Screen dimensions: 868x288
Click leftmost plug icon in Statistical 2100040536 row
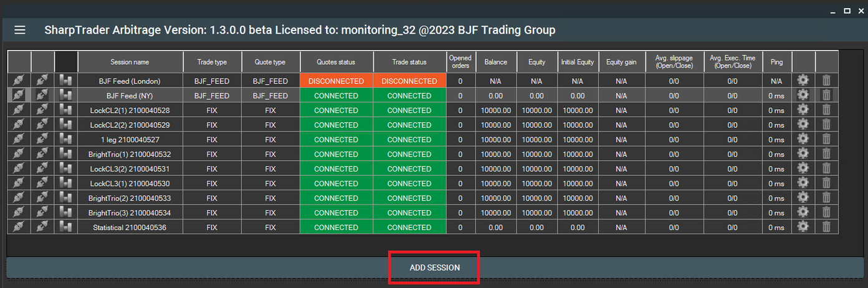point(19,228)
